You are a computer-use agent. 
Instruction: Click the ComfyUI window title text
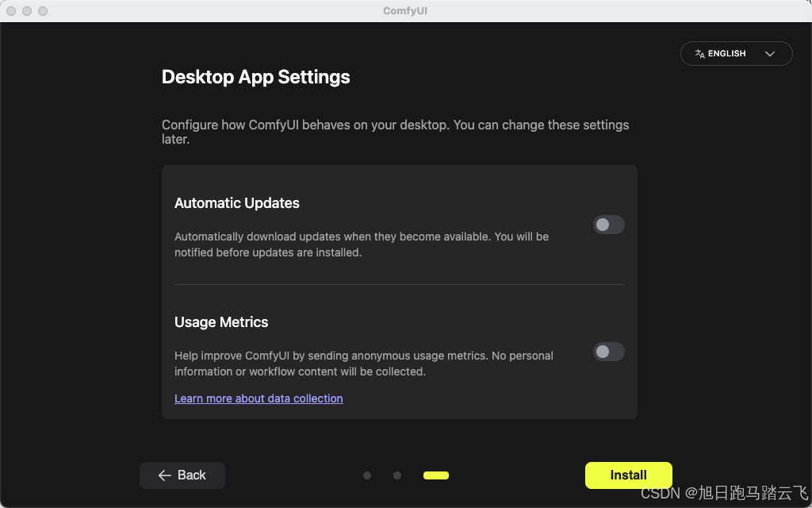[x=405, y=11]
